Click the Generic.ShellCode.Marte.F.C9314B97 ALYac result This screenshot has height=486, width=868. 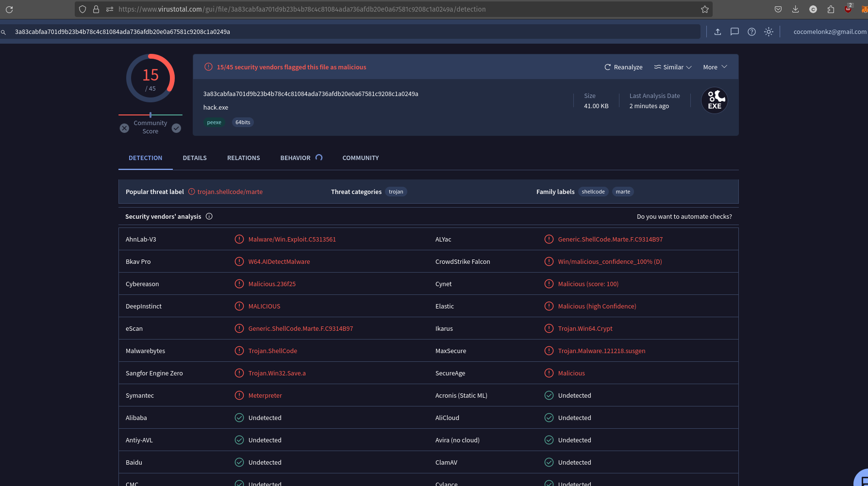click(610, 239)
